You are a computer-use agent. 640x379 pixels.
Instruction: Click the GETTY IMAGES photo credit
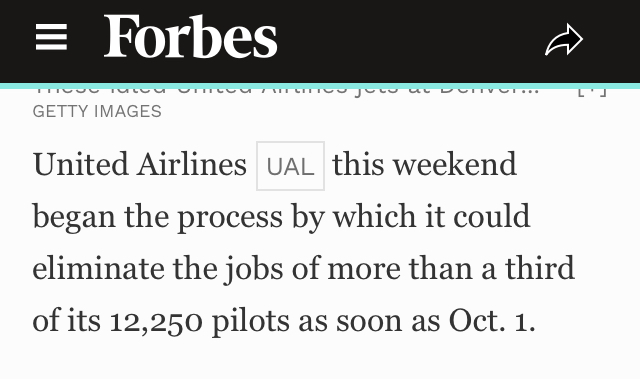(x=97, y=111)
